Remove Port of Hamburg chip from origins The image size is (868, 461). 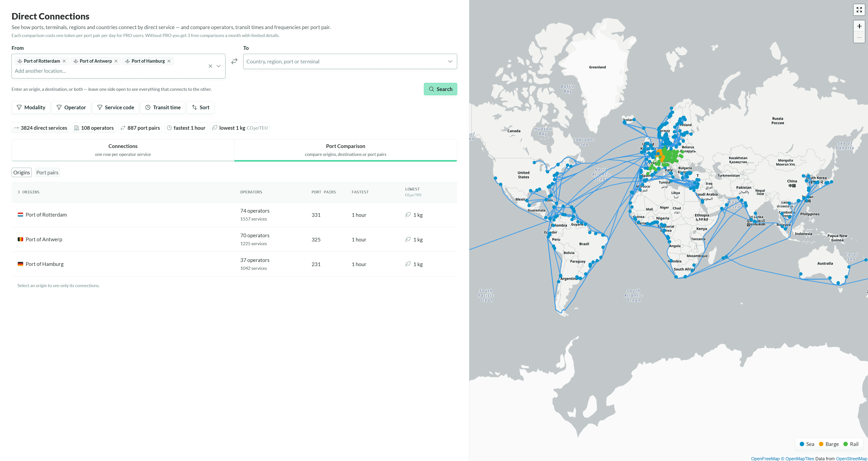(169, 61)
